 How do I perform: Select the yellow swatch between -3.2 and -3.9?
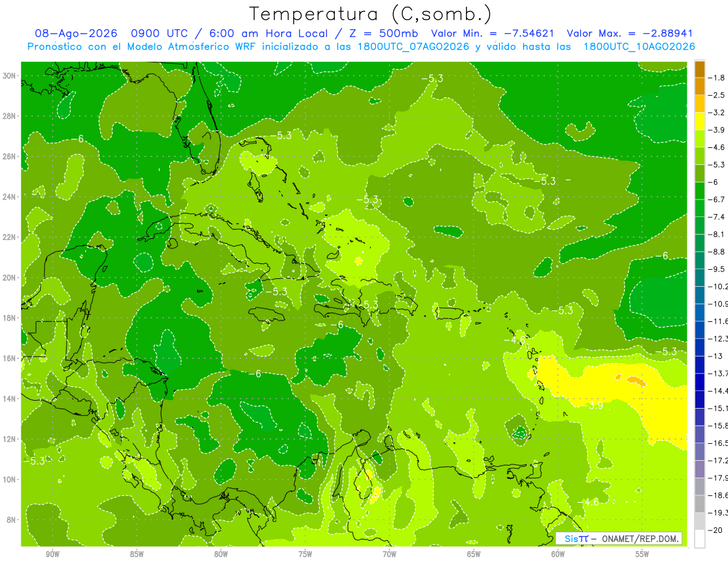pos(699,121)
